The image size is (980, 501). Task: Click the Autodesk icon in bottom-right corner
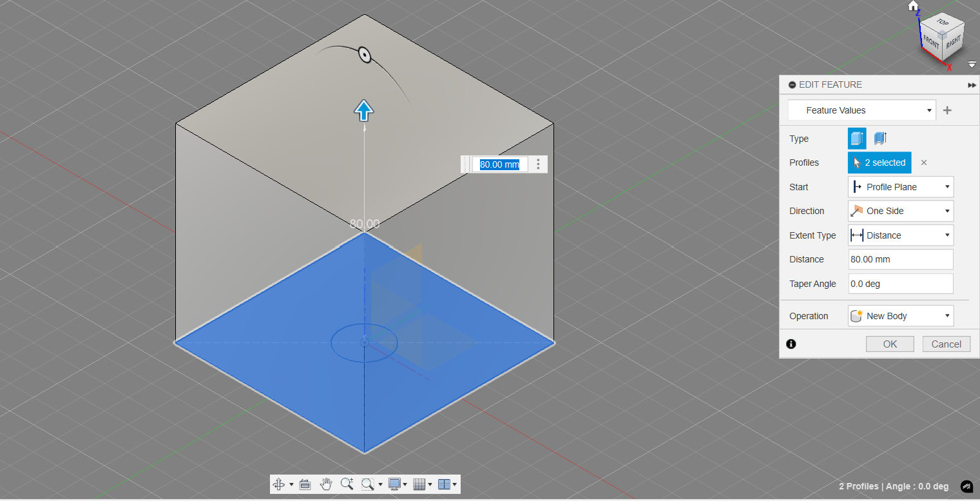967,486
